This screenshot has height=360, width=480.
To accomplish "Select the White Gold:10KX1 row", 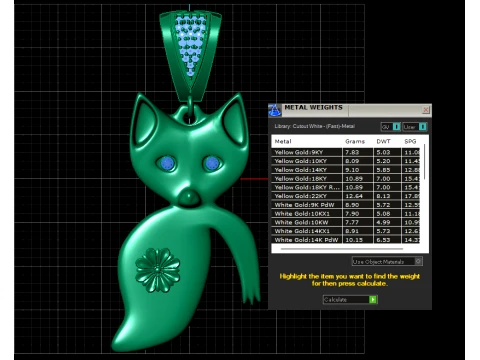I will pos(346,214).
